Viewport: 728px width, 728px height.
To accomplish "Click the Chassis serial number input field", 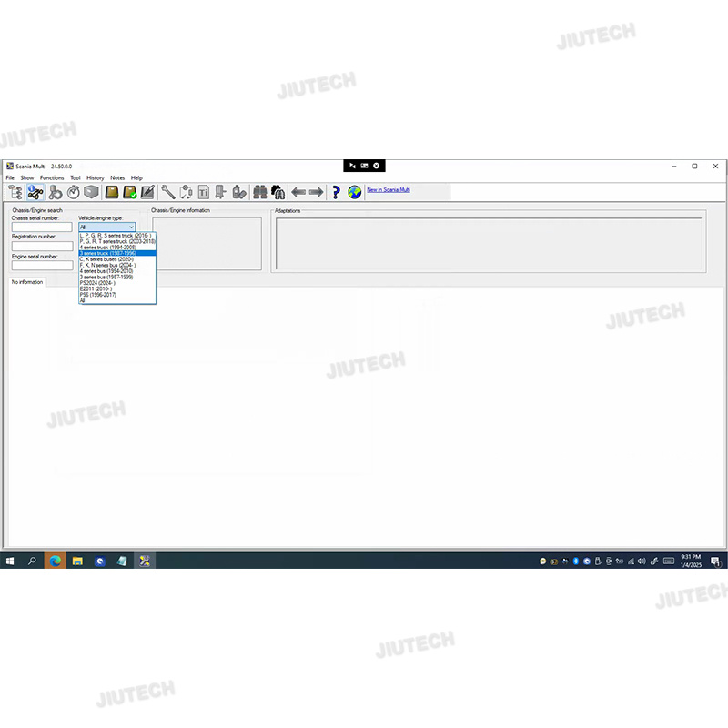I will pyautogui.click(x=42, y=227).
